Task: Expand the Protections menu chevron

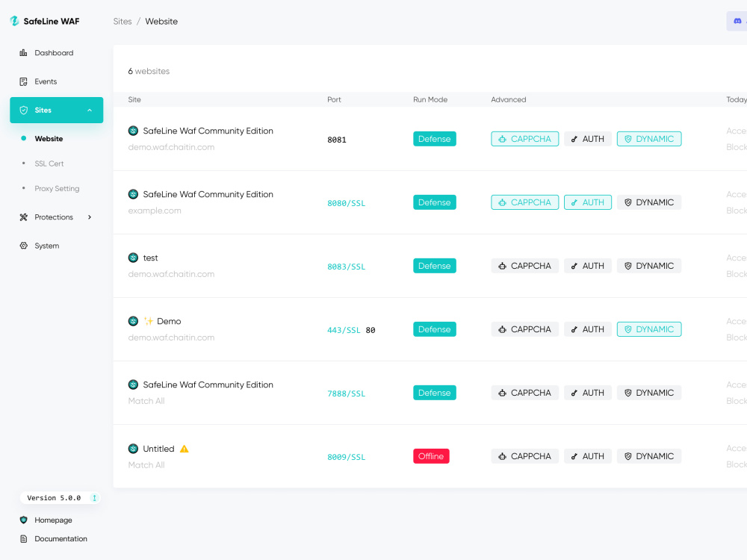Action: click(x=90, y=217)
